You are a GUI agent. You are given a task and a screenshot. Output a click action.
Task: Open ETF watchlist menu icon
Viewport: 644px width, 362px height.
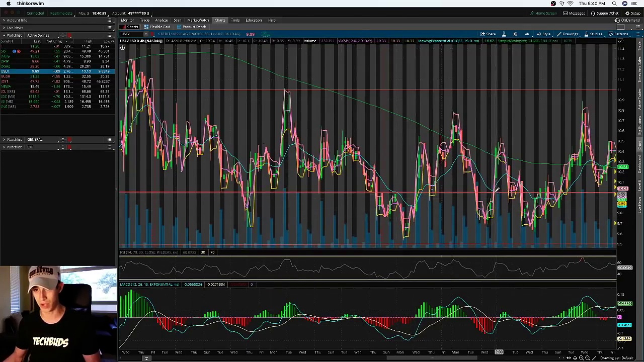[110, 147]
